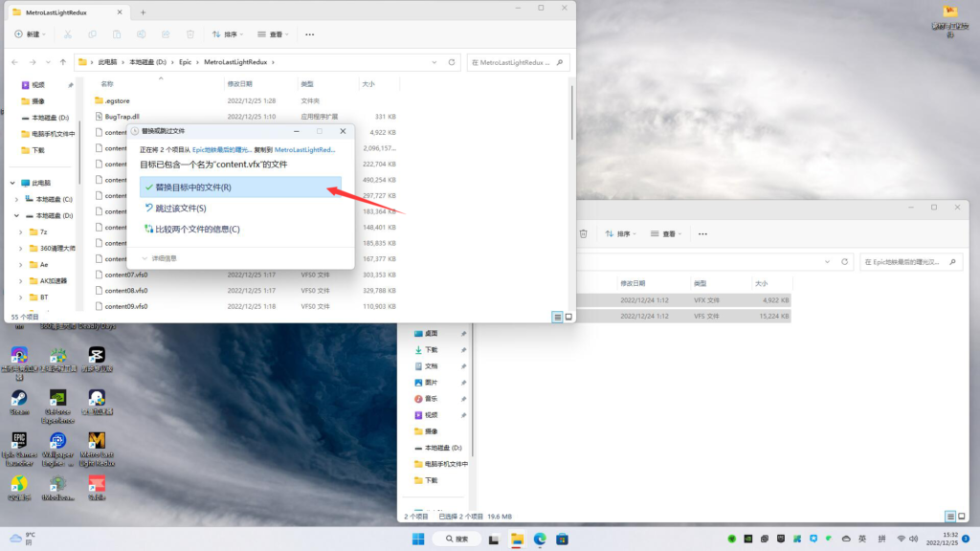The image size is (980, 551).
Task: Open the 新建 dropdown in MetroLastLightRedux window
Action: coord(30,34)
